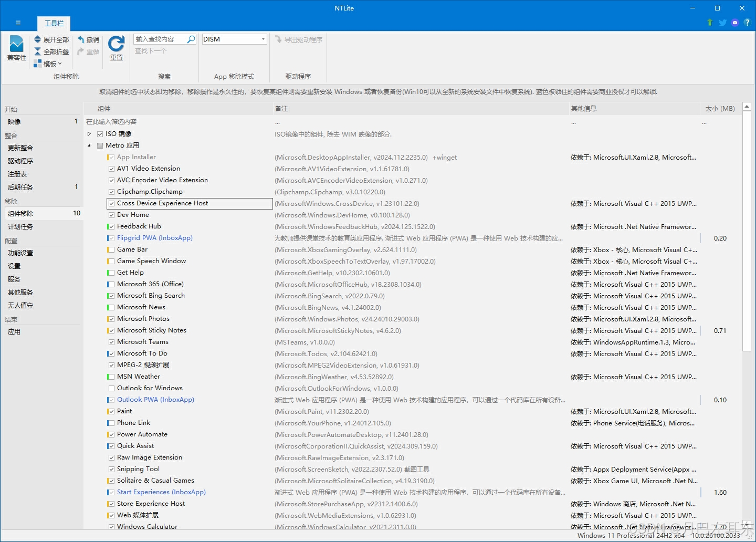This screenshot has width=756, height=542.
Task: Open the DISM removal mode combo box
Action: pos(234,39)
